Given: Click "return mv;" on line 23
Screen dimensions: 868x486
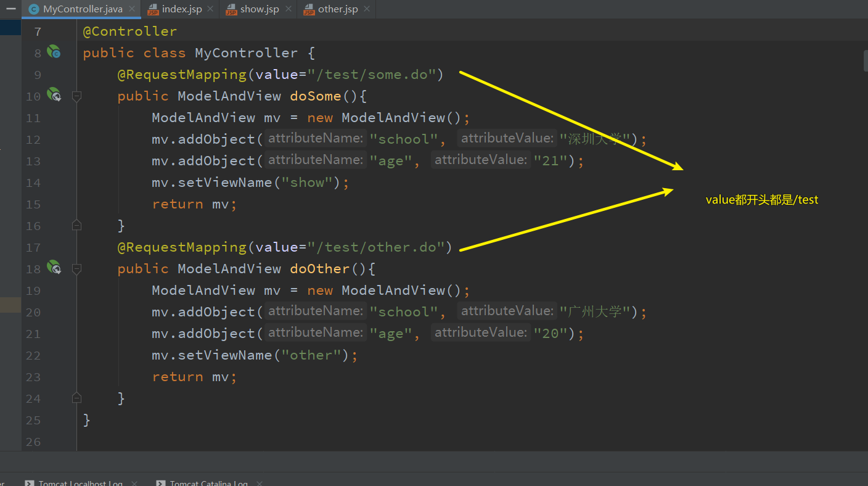Looking at the screenshot, I should [194, 377].
